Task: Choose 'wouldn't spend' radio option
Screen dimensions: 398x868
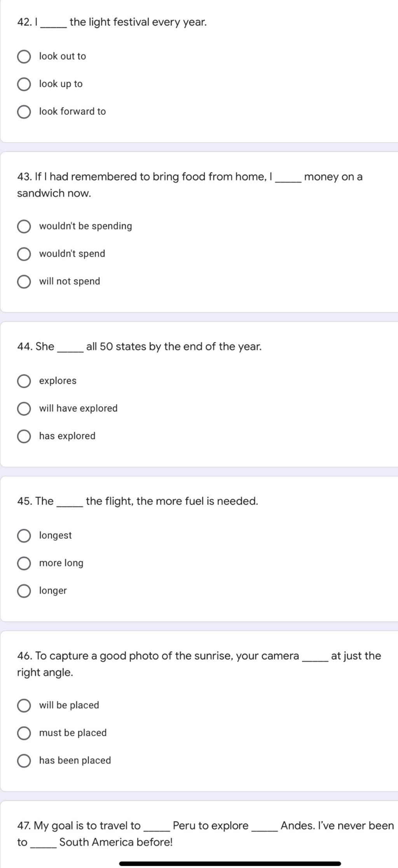Action: coord(24,254)
